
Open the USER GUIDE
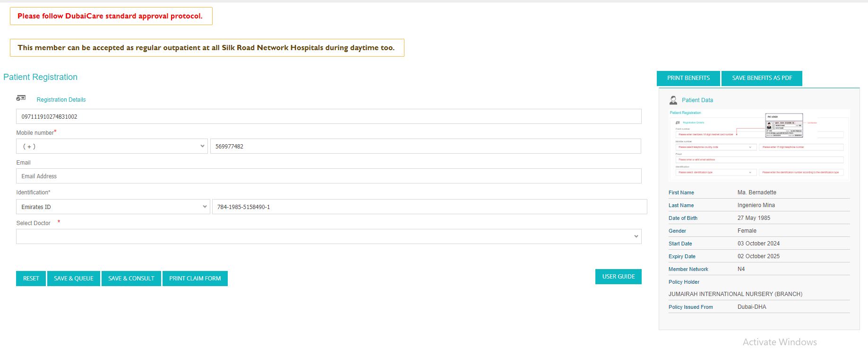[x=619, y=277]
